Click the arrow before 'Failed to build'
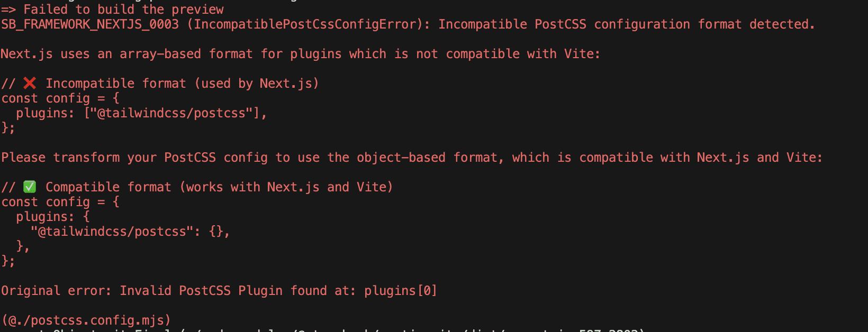868x332 pixels. 8,10
